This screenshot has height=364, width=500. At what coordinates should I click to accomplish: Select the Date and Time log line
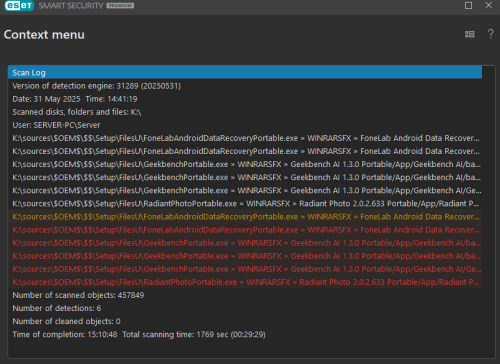[245, 99]
